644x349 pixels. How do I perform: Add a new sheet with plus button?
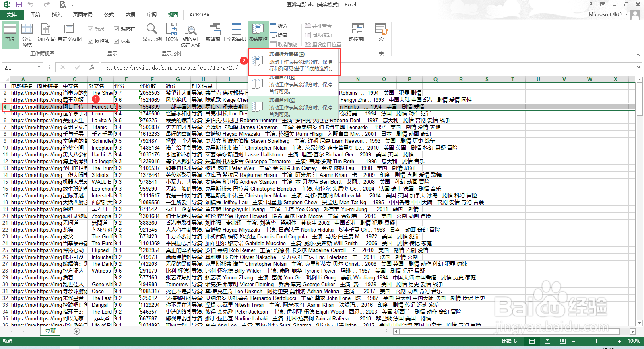pos(77,331)
